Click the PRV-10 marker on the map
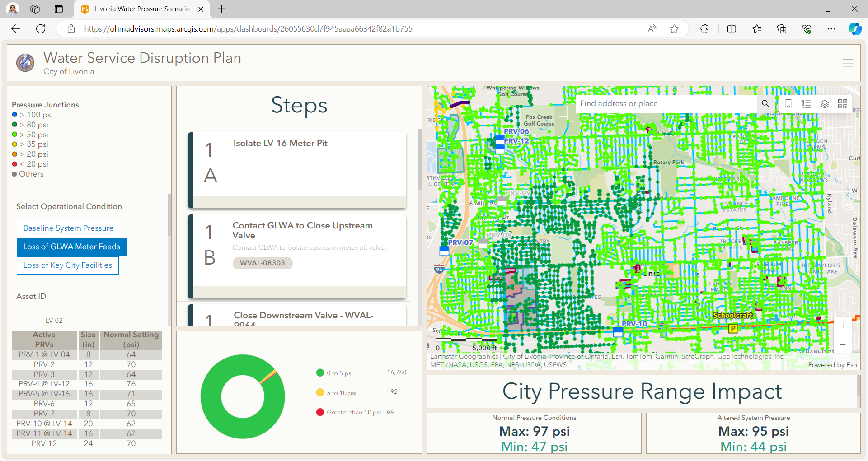The height and width of the screenshot is (461, 868). 618,331
